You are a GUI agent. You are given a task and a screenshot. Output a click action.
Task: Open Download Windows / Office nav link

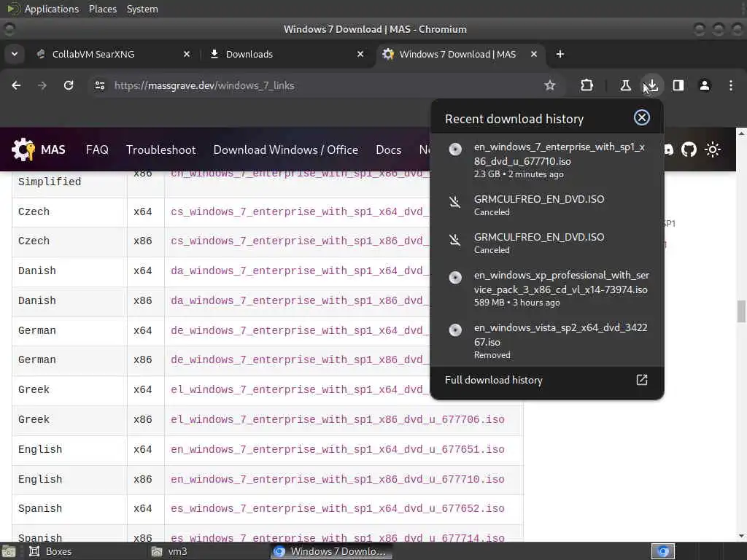click(286, 149)
